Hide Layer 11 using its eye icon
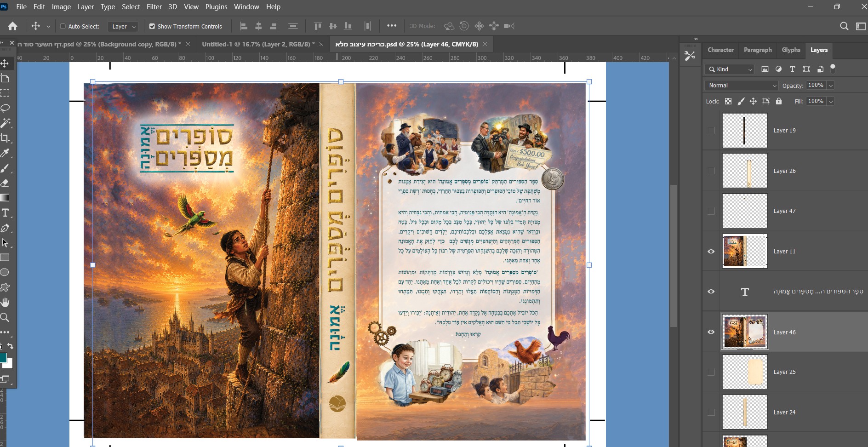The image size is (868, 447). tap(711, 252)
